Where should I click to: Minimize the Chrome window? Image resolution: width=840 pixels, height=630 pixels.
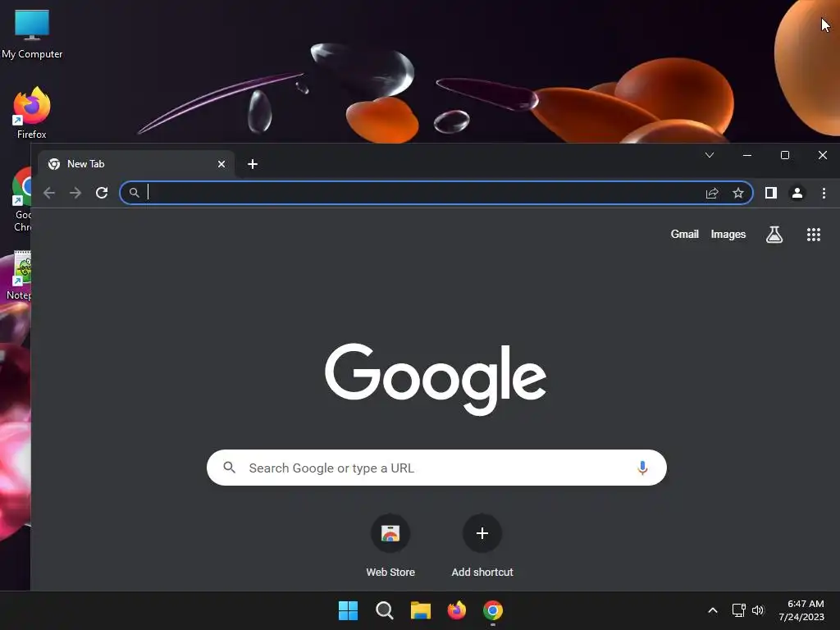[747, 155]
